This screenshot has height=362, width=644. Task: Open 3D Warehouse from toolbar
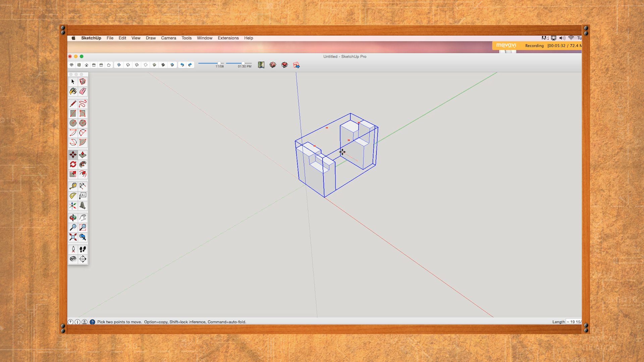tap(273, 65)
